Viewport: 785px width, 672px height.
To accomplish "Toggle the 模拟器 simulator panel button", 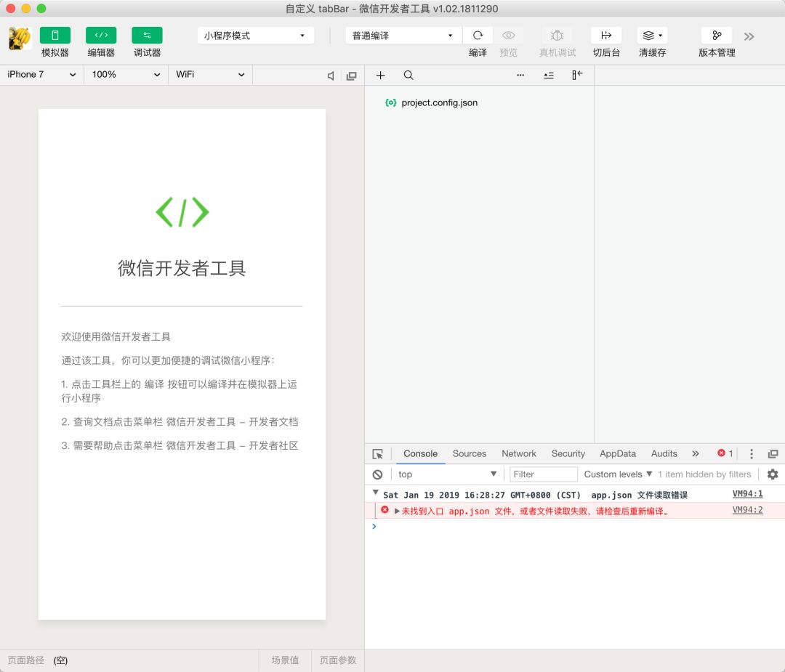I will pos(55,36).
